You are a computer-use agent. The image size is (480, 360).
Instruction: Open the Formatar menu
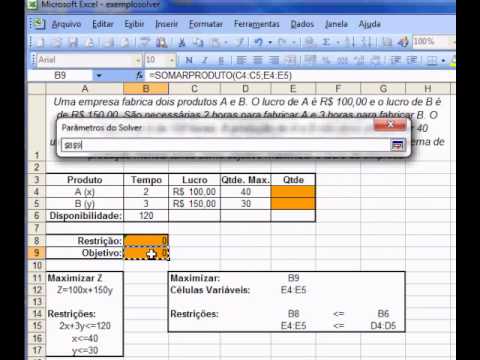click(x=206, y=24)
